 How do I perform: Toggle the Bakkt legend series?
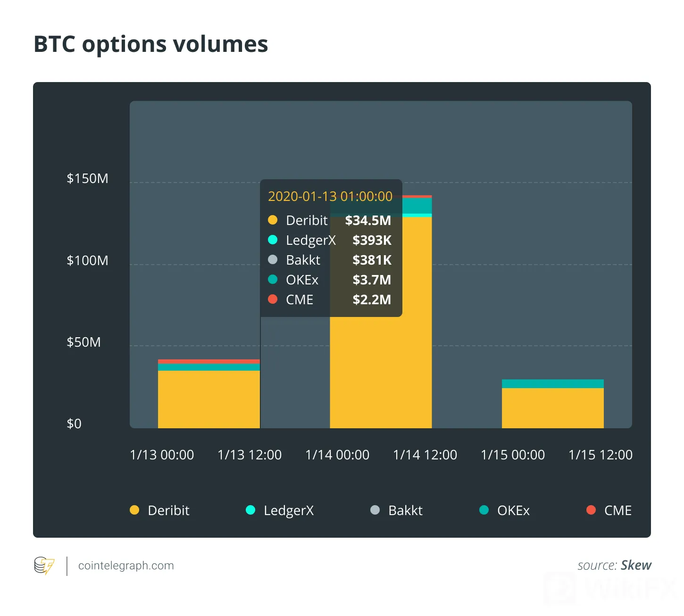point(396,510)
